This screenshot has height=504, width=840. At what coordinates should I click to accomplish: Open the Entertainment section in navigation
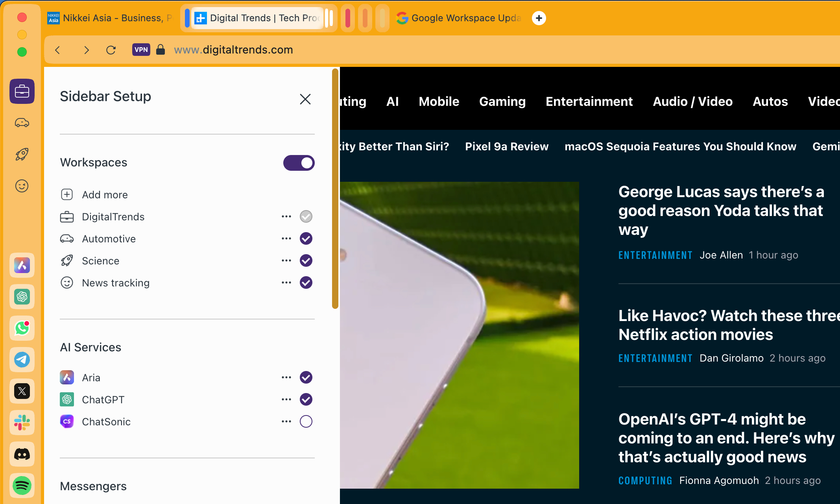[589, 101]
